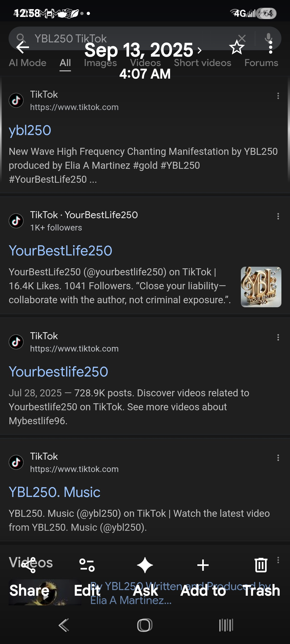Tap the Add to plus icon
The height and width of the screenshot is (644, 290).
(203, 565)
